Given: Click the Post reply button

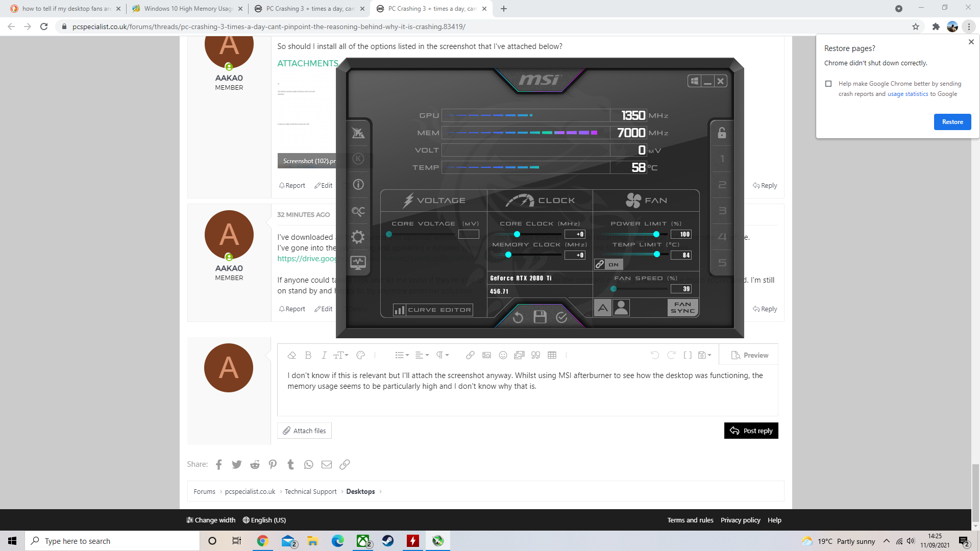Looking at the screenshot, I should (751, 431).
